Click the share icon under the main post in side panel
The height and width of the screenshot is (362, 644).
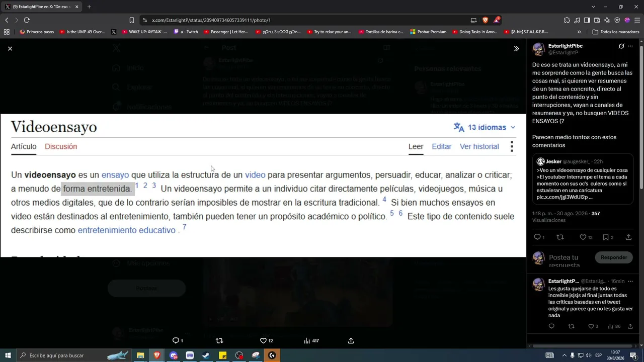(628, 237)
